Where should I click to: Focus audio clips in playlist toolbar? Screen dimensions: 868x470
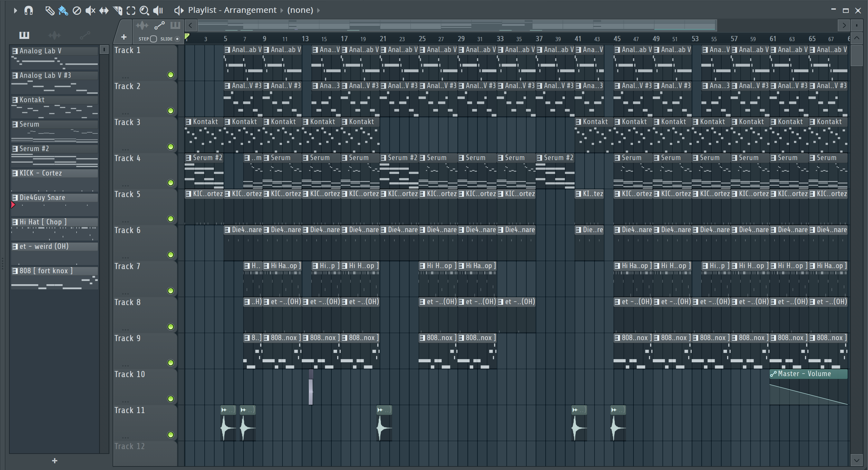coord(142,26)
